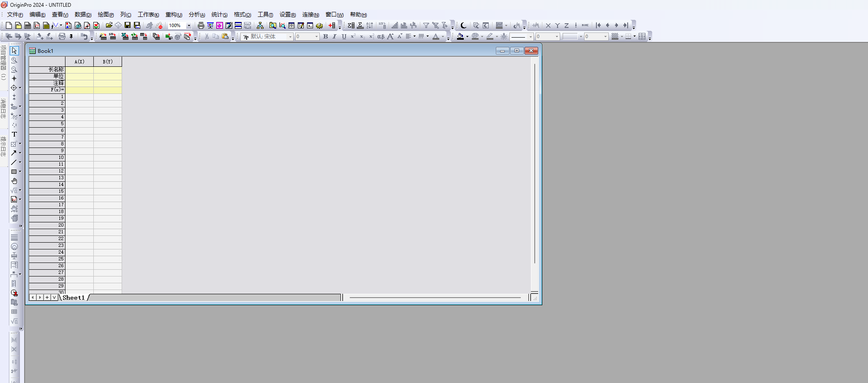Open a file with the yellow folder icon
The width and height of the screenshot is (868, 383).
coord(109,25)
